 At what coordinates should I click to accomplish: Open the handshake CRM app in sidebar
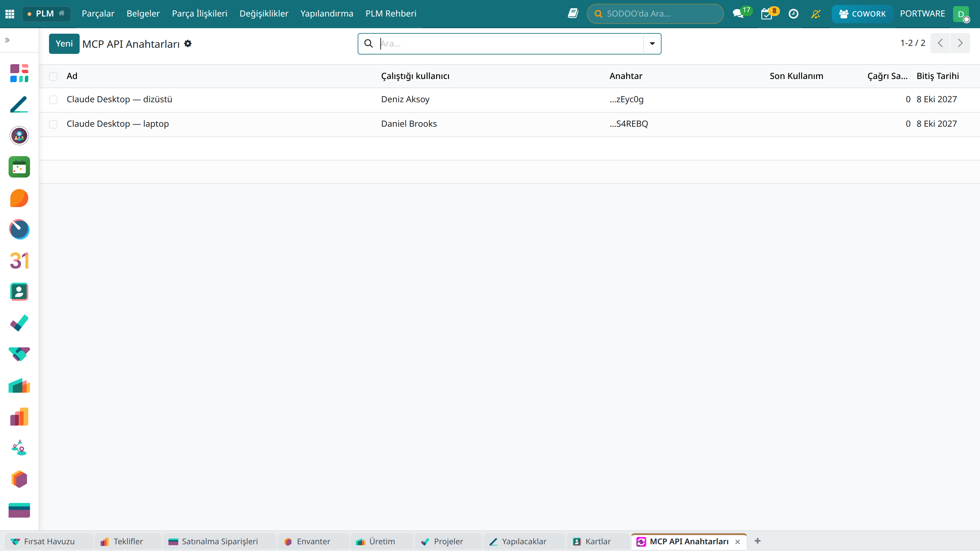(x=19, y=354)
